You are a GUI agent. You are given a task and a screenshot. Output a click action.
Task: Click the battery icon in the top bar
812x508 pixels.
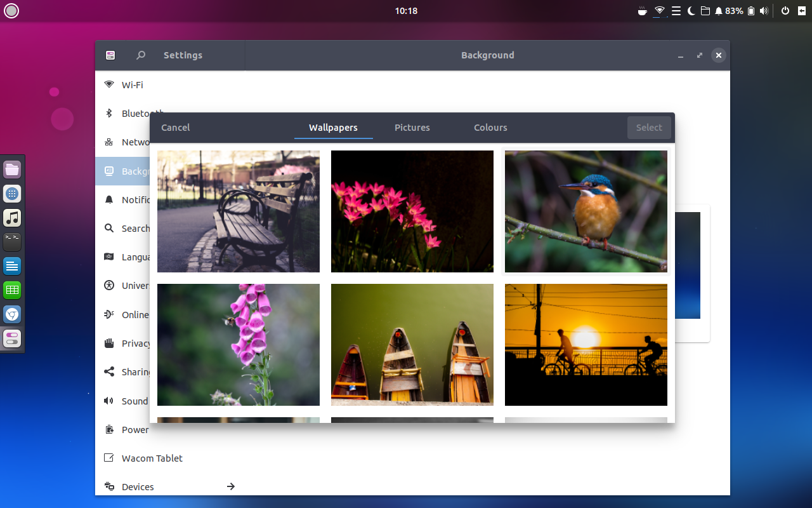751,11
